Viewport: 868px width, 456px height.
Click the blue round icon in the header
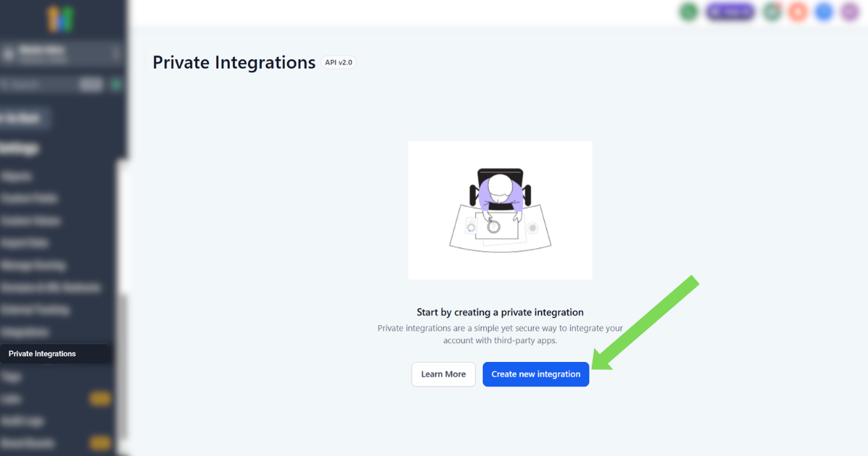[824, 12]
